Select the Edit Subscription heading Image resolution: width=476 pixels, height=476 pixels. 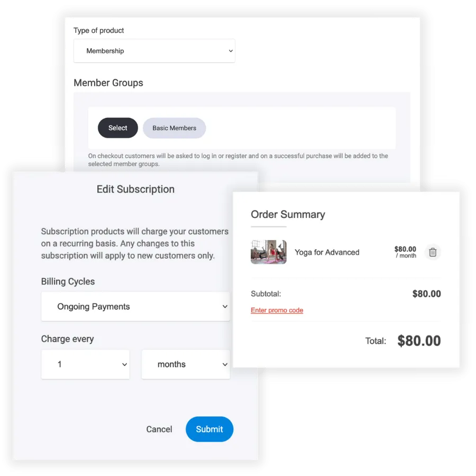click(135, 189)
